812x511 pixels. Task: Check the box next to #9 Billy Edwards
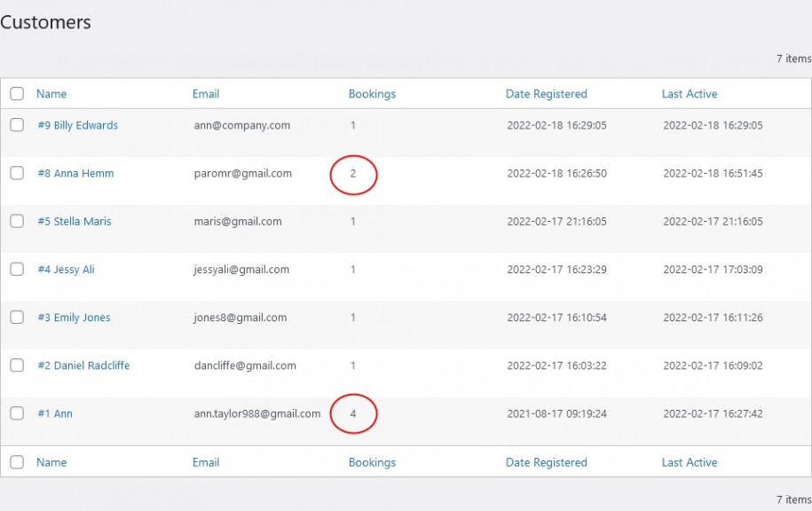[16, 125]
